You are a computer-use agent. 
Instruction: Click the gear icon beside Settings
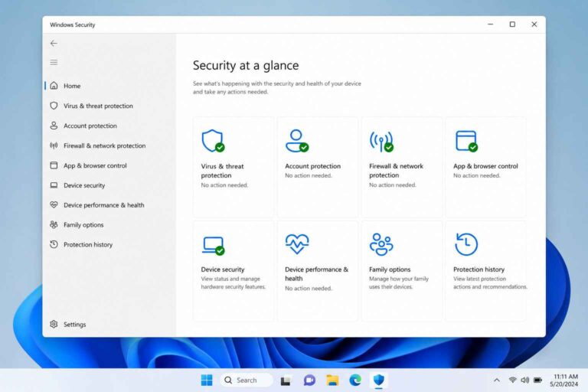coord(54,324)
